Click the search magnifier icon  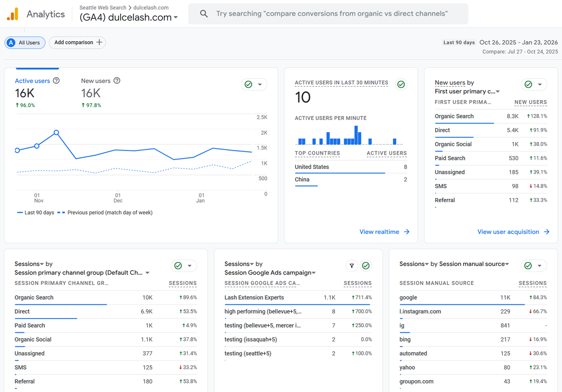pyautogui.click(x=203, y=14)
